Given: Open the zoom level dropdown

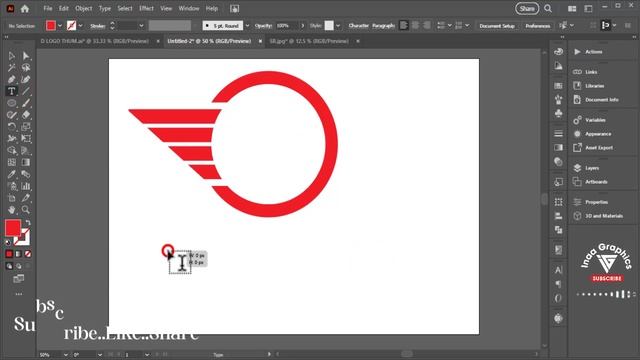Looking at the screenshot, I should [x=66, y=355].
